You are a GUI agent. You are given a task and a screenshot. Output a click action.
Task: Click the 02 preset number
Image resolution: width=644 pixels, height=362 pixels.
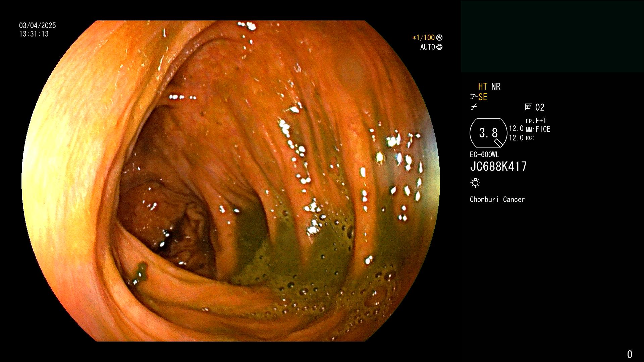540,107
